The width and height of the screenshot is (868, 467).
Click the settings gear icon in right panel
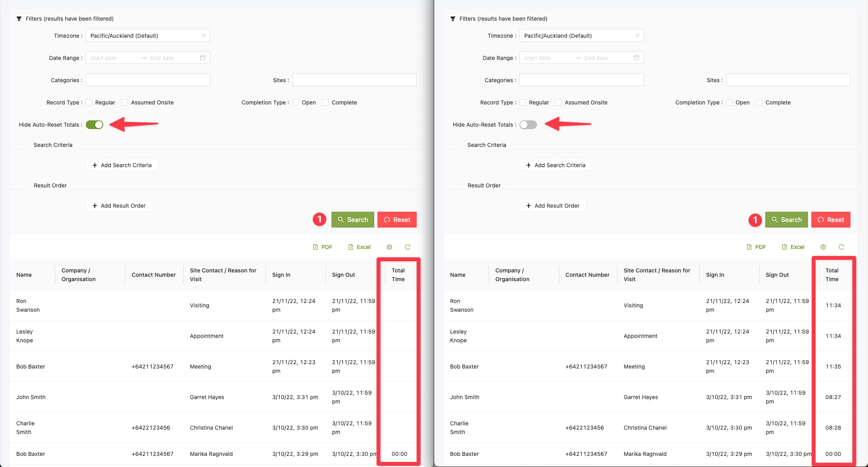823,247
